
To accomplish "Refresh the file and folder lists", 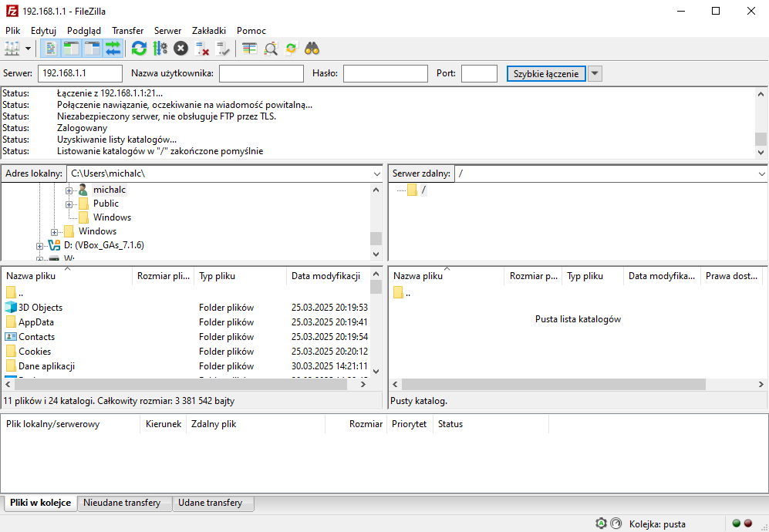I will (x=140, y=49).
